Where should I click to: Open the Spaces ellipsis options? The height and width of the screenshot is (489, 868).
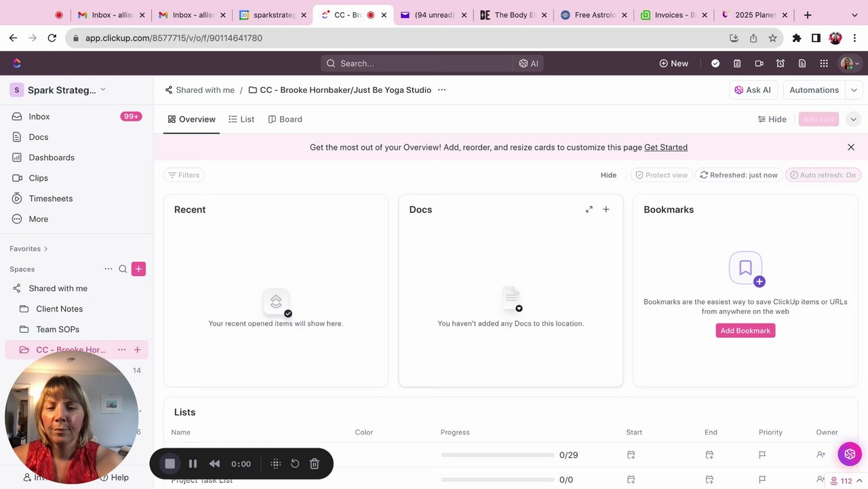click(108, 269)
